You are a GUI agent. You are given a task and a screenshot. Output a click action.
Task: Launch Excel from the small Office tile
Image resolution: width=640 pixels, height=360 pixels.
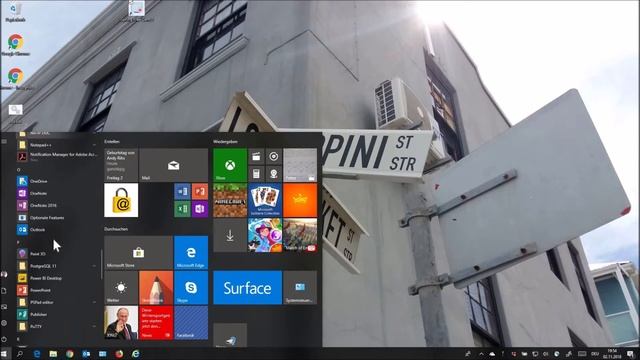182,209
